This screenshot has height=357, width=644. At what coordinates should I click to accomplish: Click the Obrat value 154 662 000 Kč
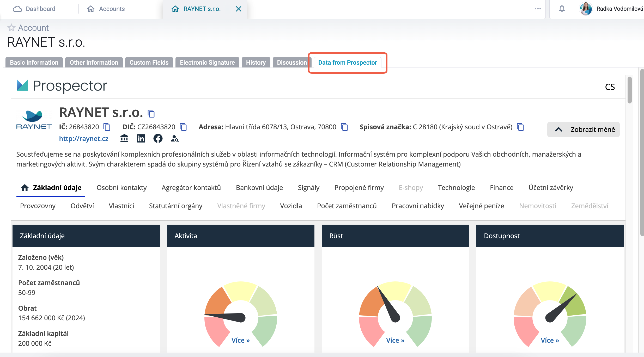pos(52,318)
